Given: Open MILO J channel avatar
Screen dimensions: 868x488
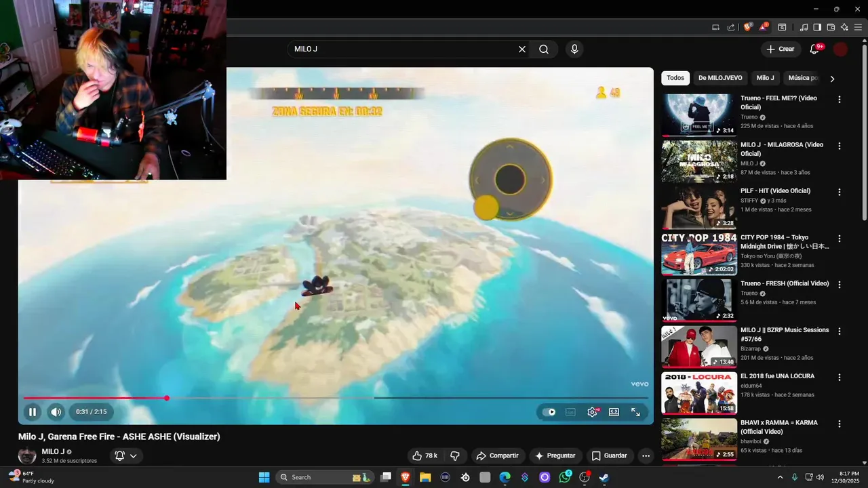Looking at the screenshot, I should [x=27, y=455].
